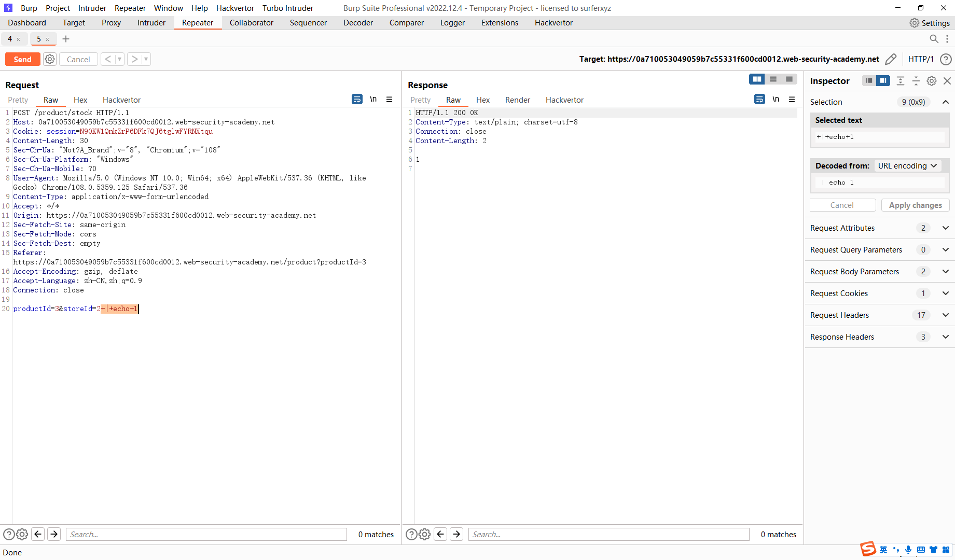
Task: Dock Inspector layout left icon
Action: 869,80
